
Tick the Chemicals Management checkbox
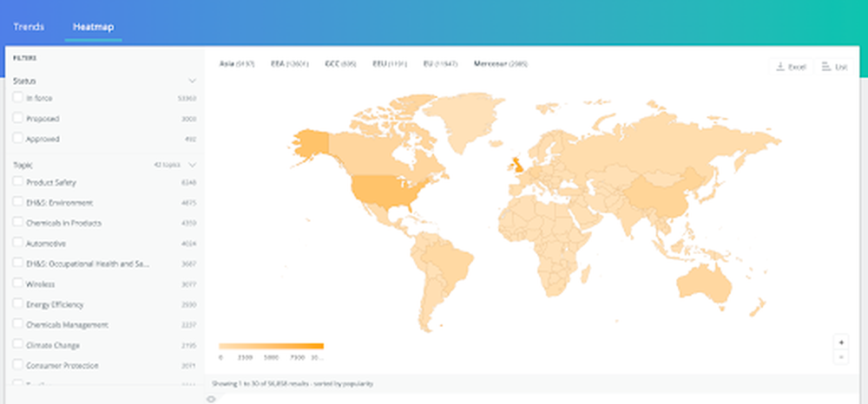[17, 324]
